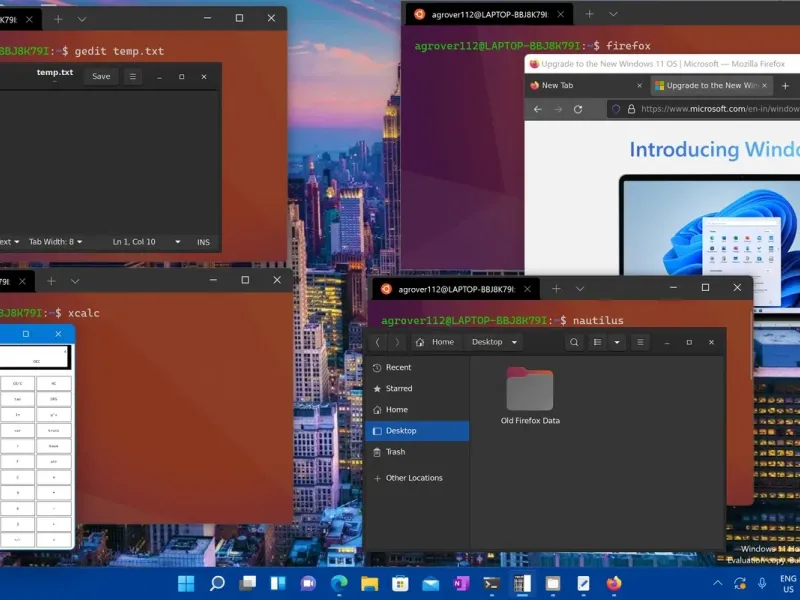Open the profile dropdown in the gedit terminal
This screenshot has height=600, width=800.
[82, 19]
